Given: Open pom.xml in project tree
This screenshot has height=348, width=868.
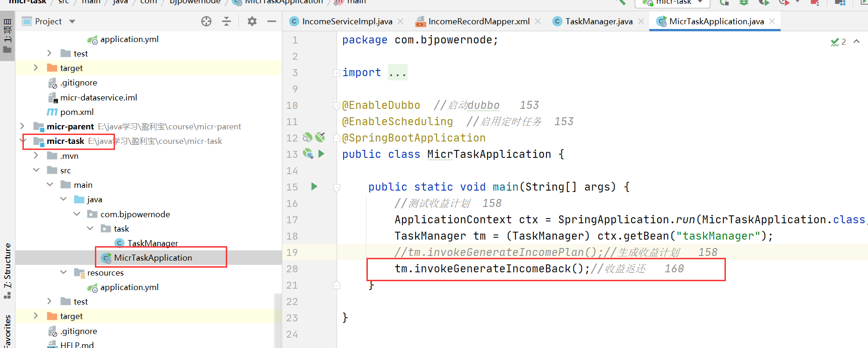Looking at the screenshot, I should [71, 112].
